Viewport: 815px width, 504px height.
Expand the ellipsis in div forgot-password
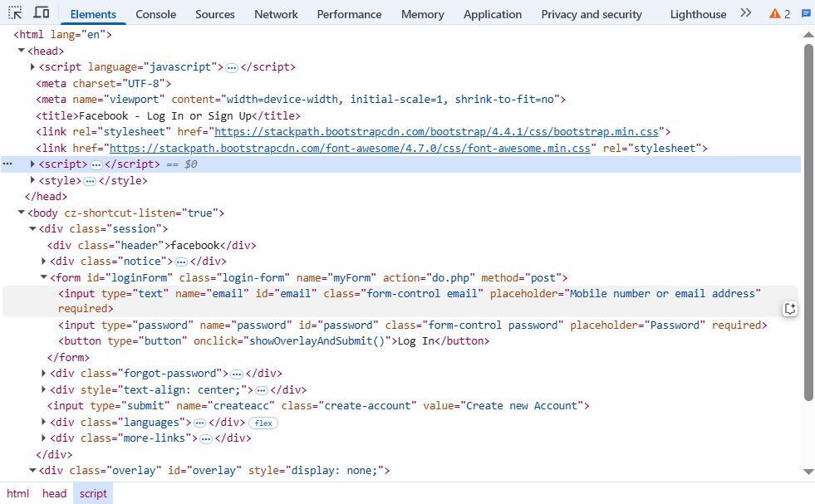(237, 374)
